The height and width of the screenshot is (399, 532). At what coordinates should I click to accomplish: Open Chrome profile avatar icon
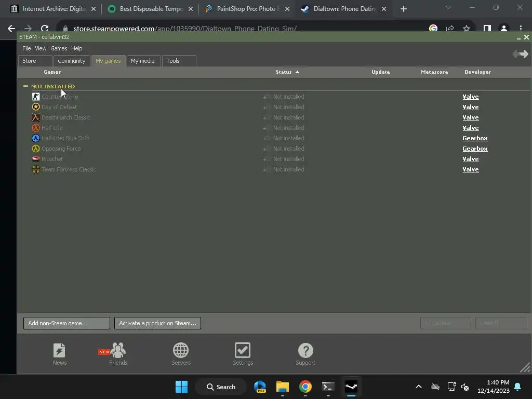point(504,29)
